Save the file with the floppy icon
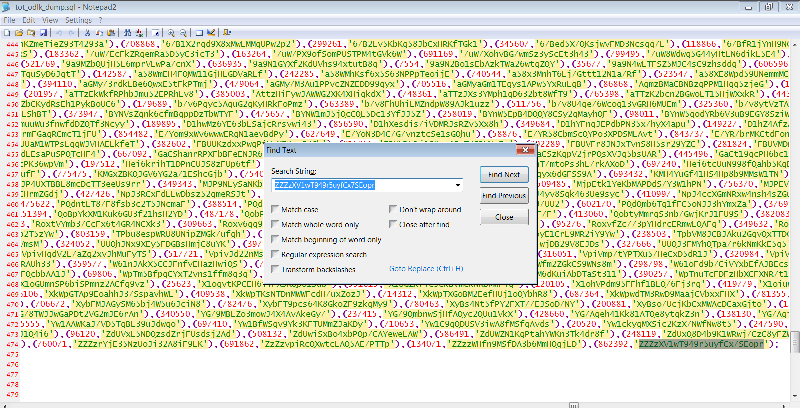 43,33
